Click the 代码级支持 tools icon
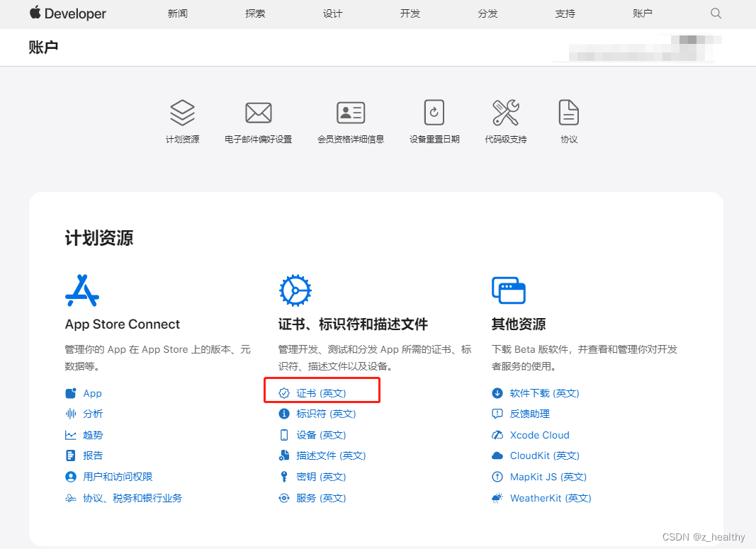 click(x=506, y=113)
